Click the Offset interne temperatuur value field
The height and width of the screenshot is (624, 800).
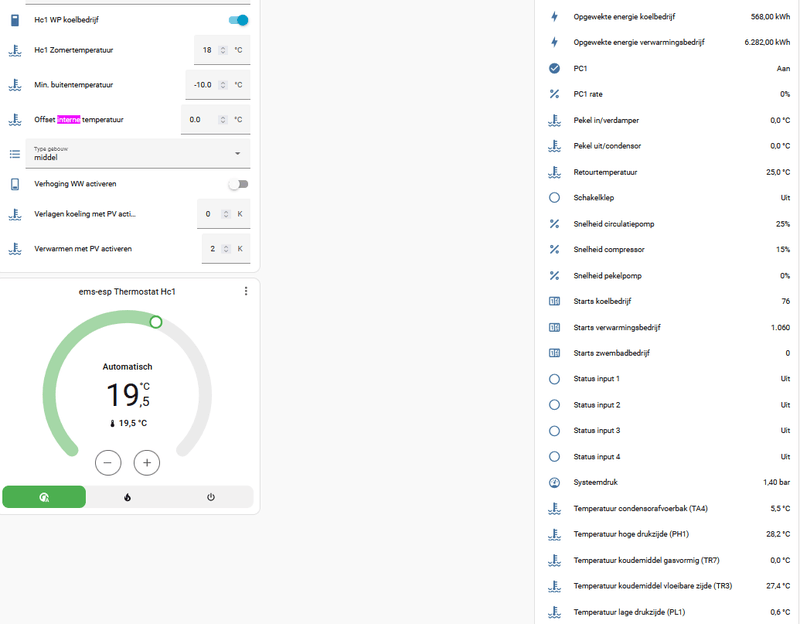tap(215, 119)
